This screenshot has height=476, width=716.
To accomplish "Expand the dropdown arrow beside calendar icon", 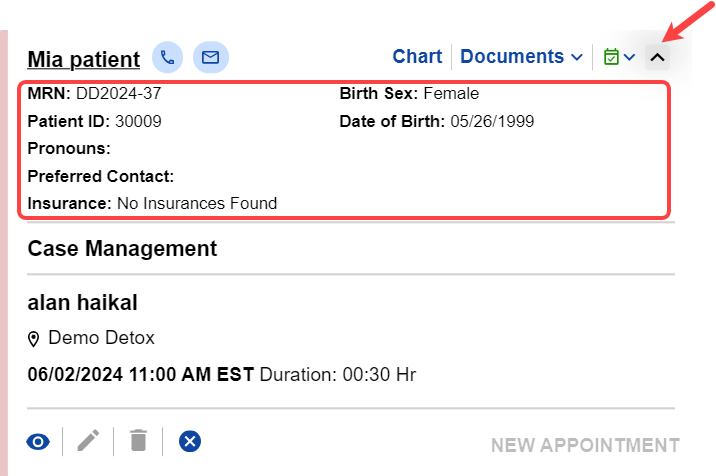I will pos(629,57).
